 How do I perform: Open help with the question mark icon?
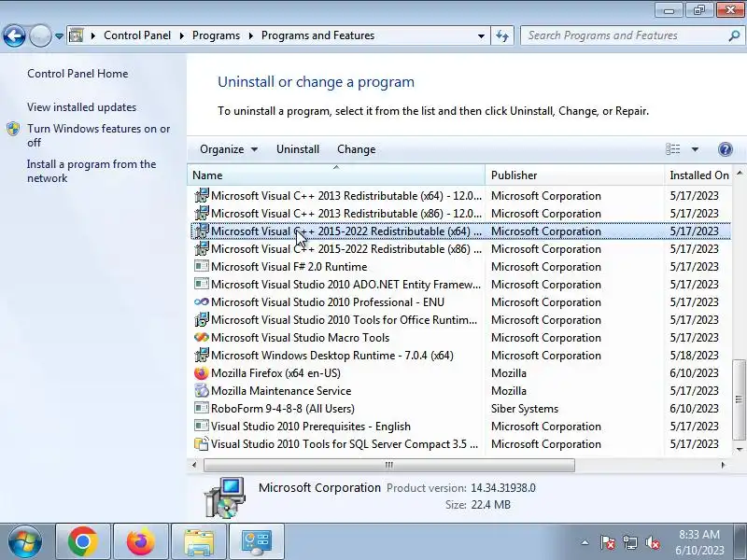[x=726, y=149]
